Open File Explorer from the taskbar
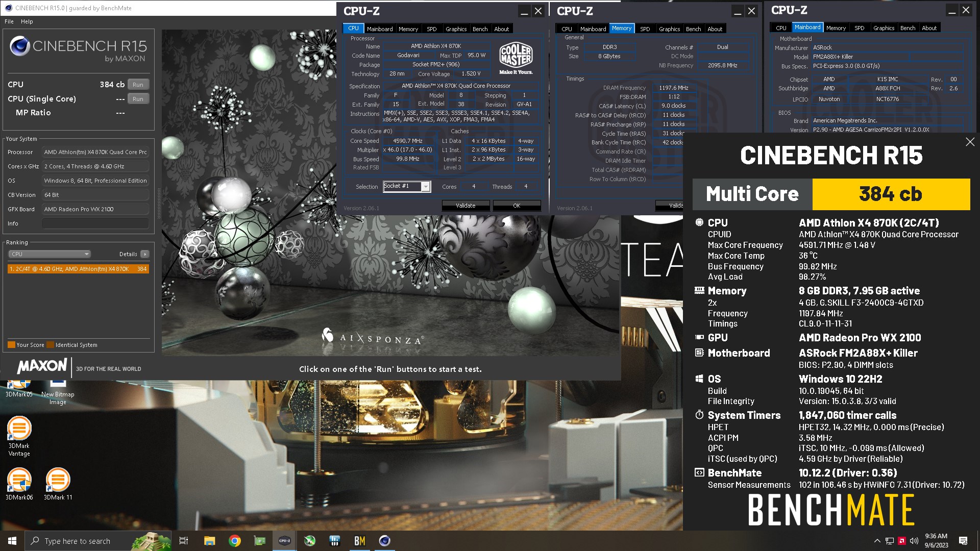 209,541
